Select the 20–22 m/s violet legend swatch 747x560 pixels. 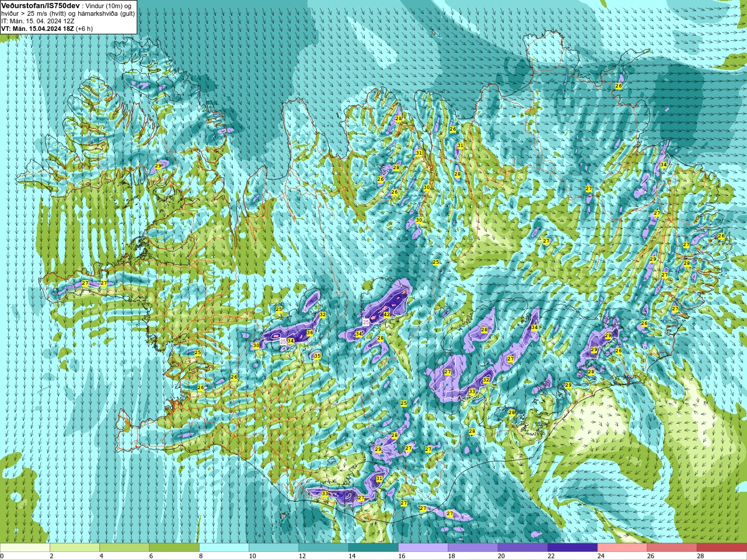523,548
